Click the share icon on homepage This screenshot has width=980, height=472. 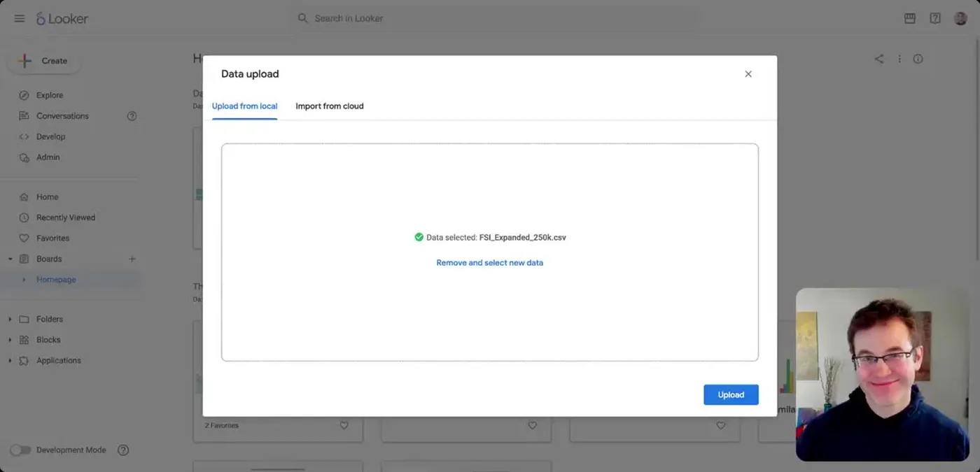pyautogui.click(x=879, y=59)
